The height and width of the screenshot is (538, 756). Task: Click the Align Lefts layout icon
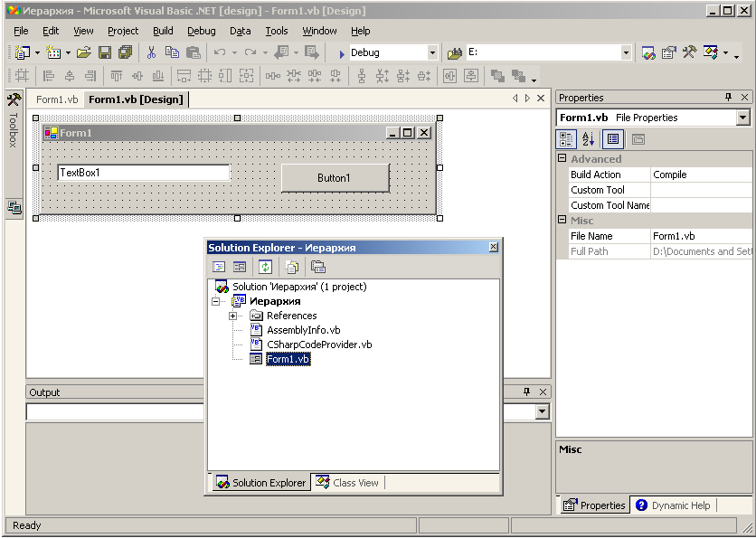tap(49, 76)
